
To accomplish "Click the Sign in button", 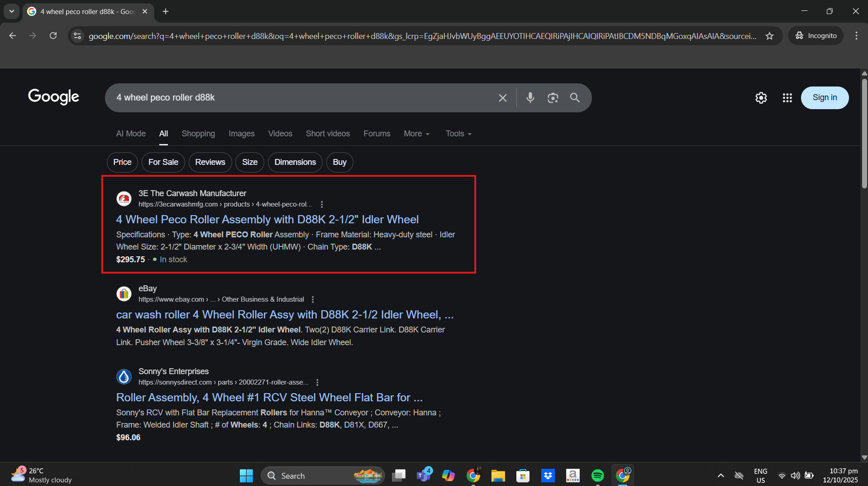I will (824, 97).
